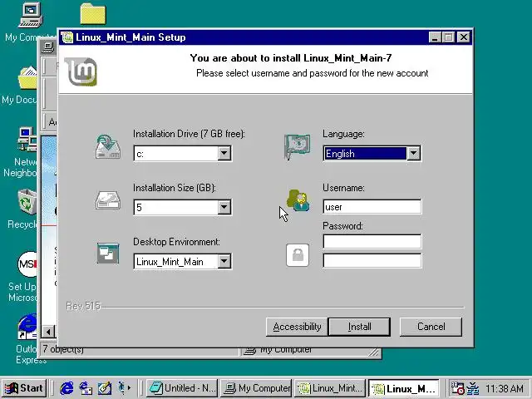Click the Install button
Image resolution: width=532 pixels, height=399 pixels.
(359, 327)
